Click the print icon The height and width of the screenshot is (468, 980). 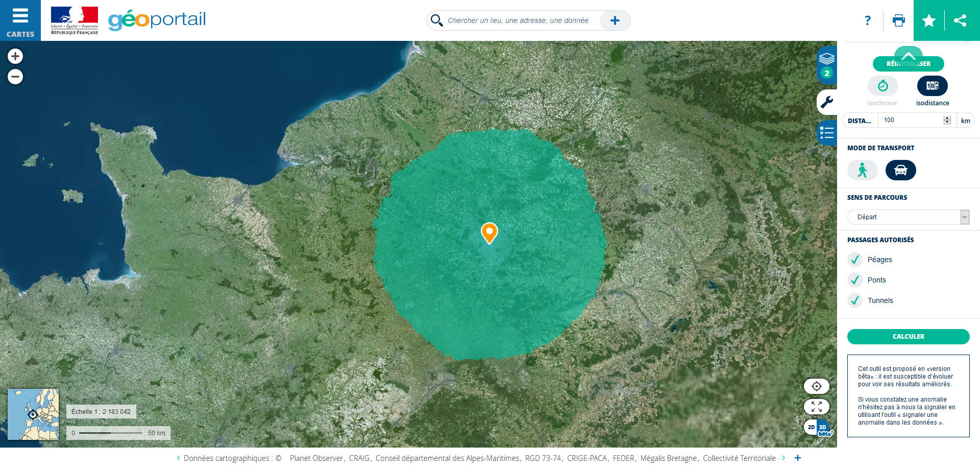click(x=898, y=20)
